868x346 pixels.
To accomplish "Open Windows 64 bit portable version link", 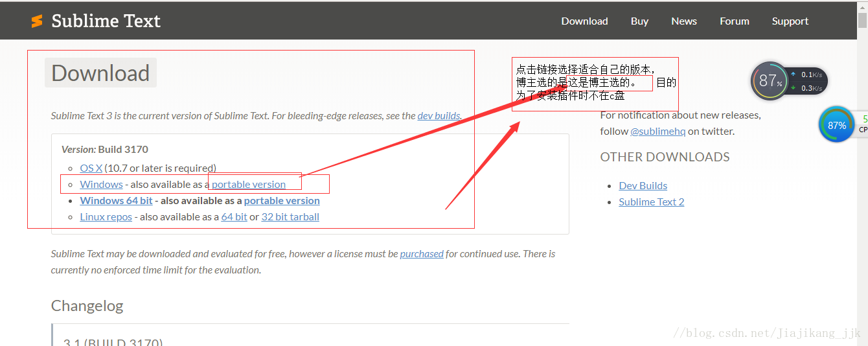I will click(x=282, y=200).
